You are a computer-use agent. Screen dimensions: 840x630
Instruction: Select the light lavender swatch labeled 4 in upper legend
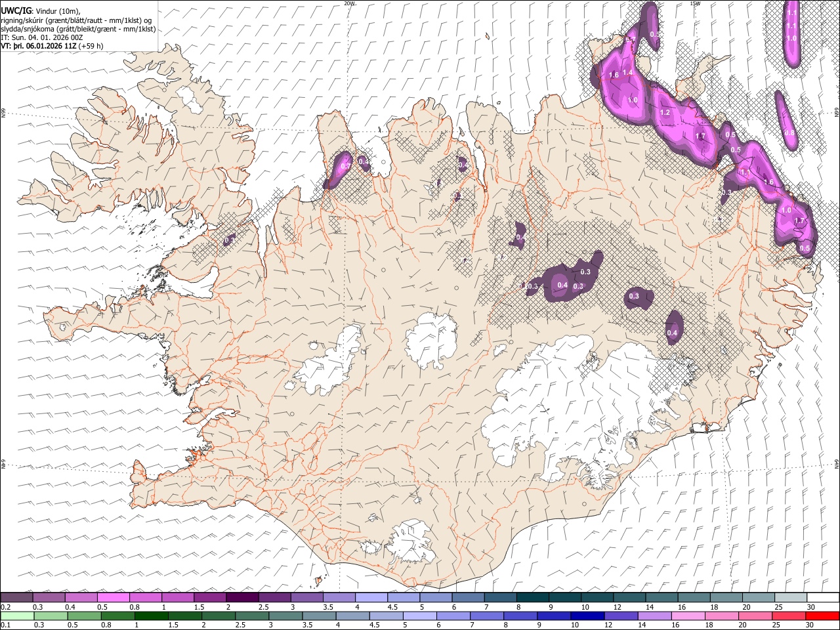point(371,597)
